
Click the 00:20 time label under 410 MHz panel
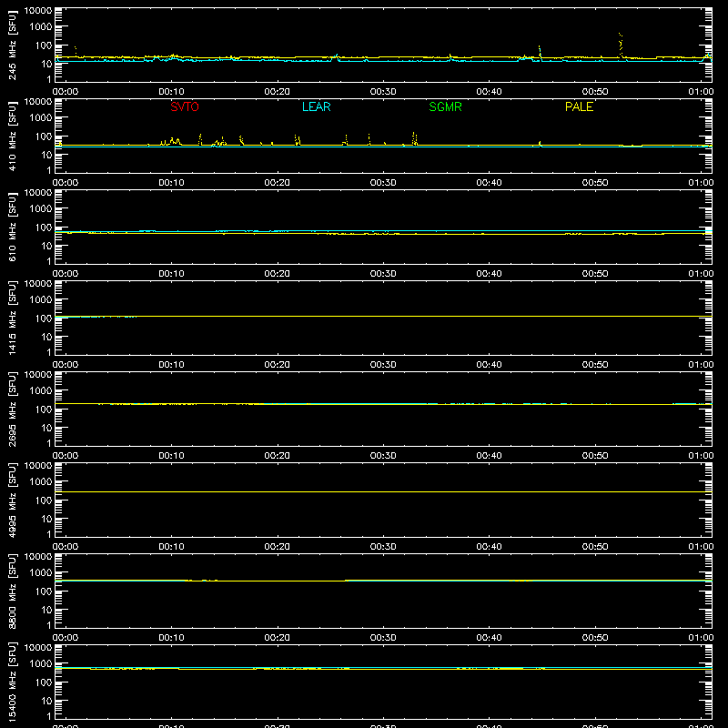(x=278, y=183)
